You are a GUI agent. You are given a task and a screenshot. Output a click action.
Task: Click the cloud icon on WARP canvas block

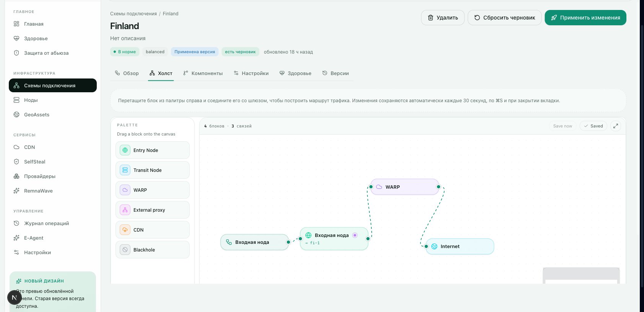[379, 187]
